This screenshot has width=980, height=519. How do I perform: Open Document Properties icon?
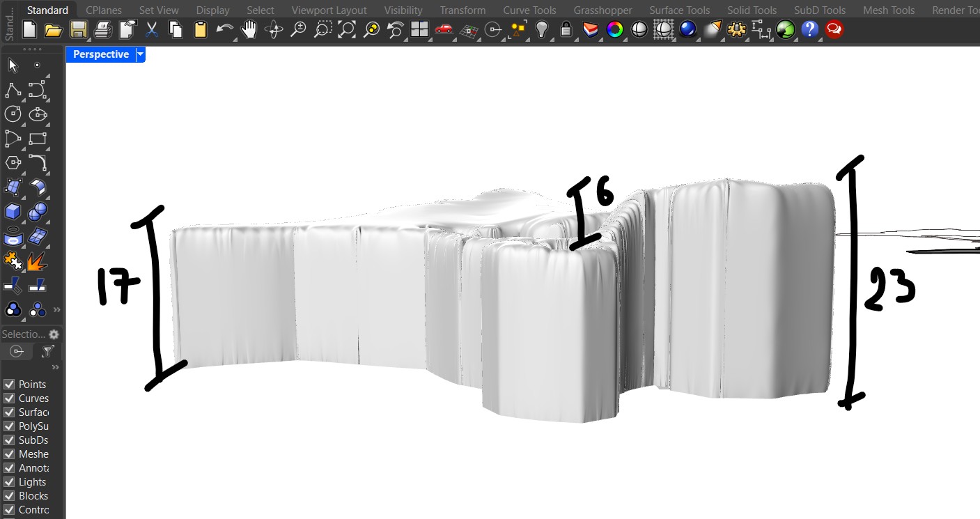tap(127, 30)
